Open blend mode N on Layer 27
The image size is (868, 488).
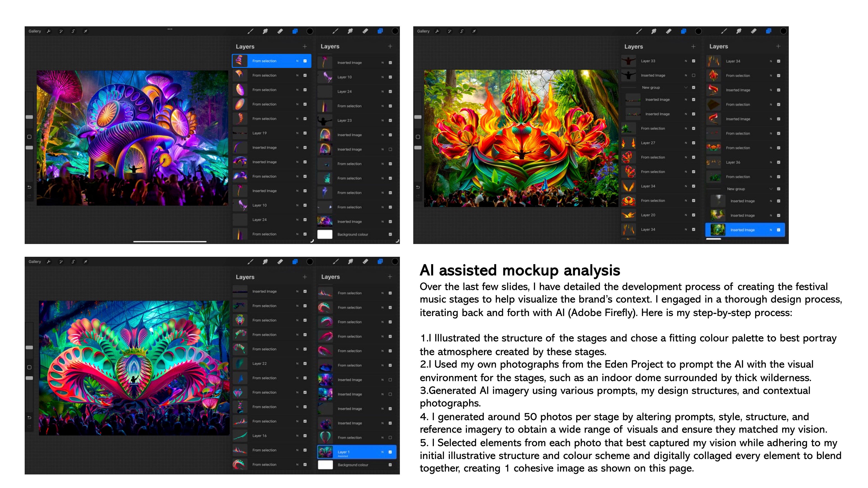pyautogui.click(x=686, y=143)
